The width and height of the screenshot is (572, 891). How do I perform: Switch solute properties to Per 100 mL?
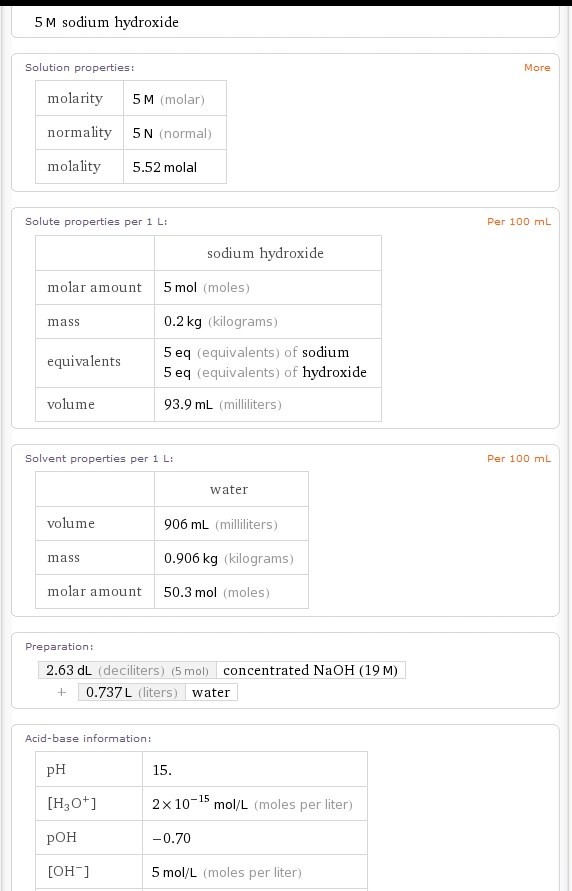pyautogui.click(x=519, y=222)
